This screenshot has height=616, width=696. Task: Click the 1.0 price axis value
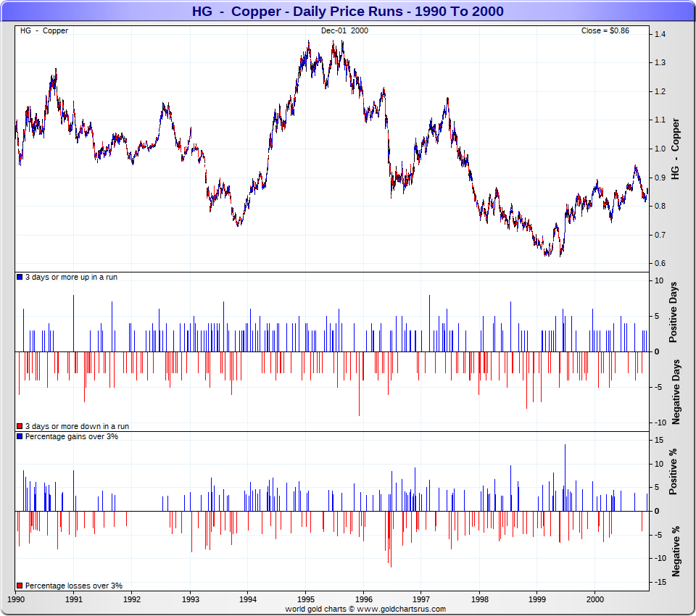(x=660, y=149)
